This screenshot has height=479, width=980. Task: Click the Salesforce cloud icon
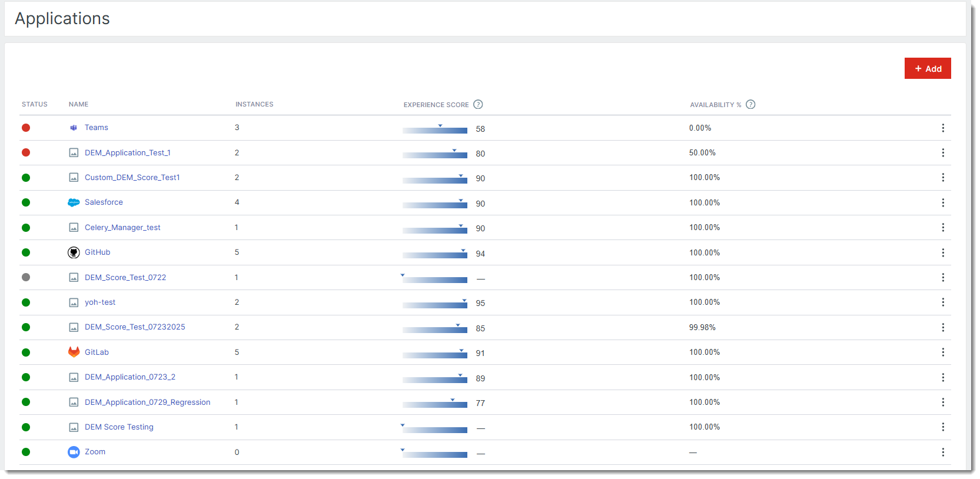pyautogui.click(x=74, y=202)
